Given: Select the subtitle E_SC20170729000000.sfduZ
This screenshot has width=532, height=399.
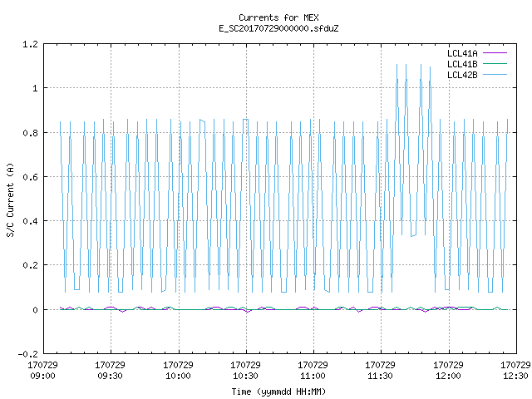Looking at the screenshot, I should click(278, 28).
